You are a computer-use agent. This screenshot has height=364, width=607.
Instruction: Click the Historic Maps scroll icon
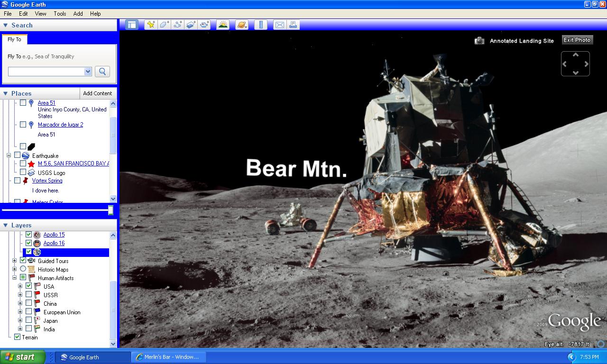(x=31, y=270)
